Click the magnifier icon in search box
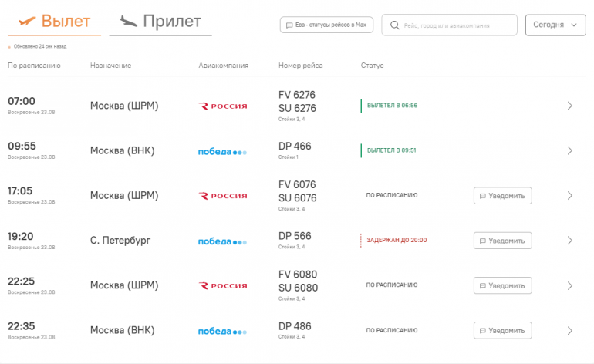Screen dimensions: 594x364 tap(395, 25)
